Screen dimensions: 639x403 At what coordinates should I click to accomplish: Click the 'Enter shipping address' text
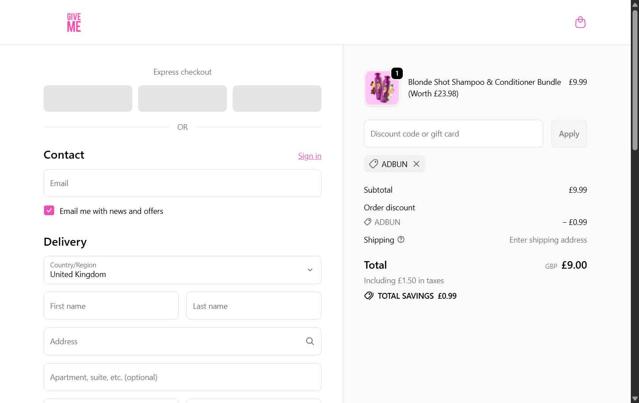click(548, 240)
